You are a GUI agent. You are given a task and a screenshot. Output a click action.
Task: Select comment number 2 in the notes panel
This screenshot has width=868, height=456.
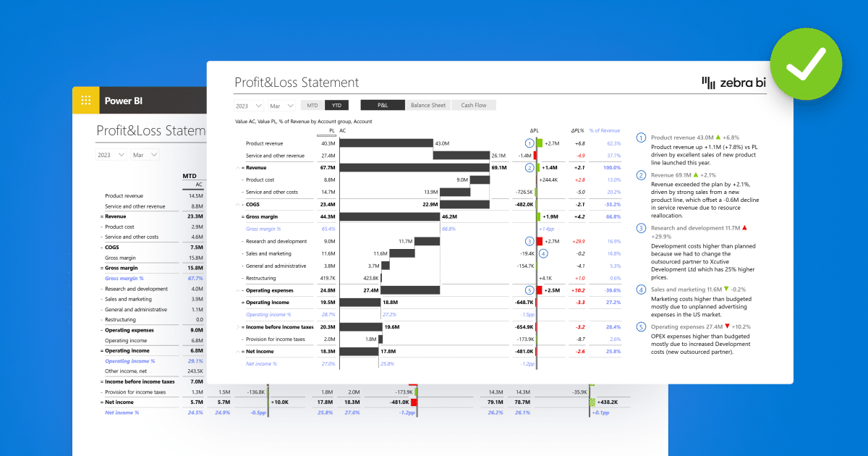(641, 175)
